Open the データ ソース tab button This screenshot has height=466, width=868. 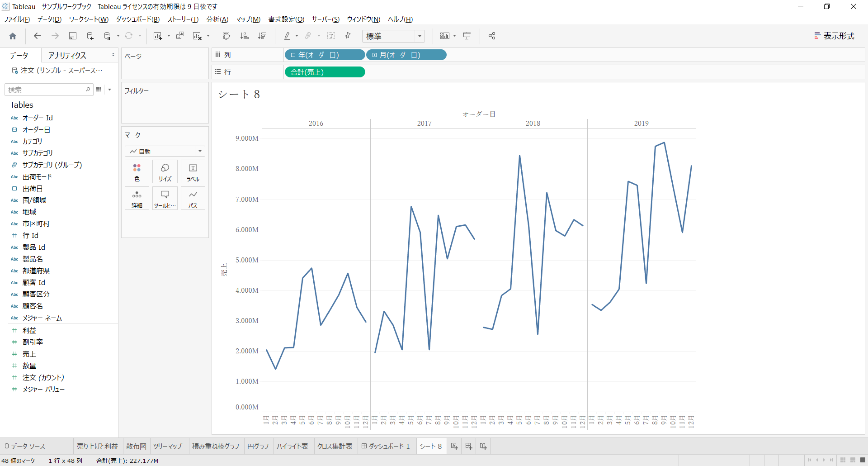[x=25, y=447]
